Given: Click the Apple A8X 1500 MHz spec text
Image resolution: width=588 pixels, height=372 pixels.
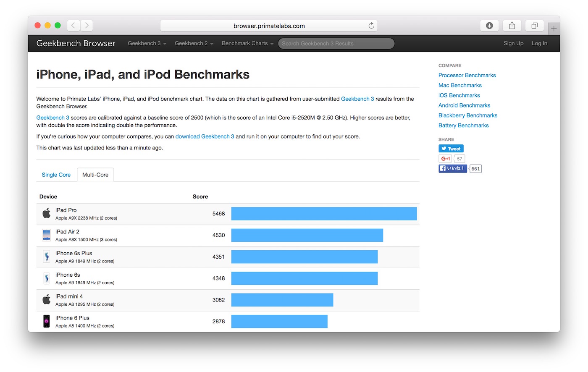Looking at the screenshot, I should [x=86, y=239].
